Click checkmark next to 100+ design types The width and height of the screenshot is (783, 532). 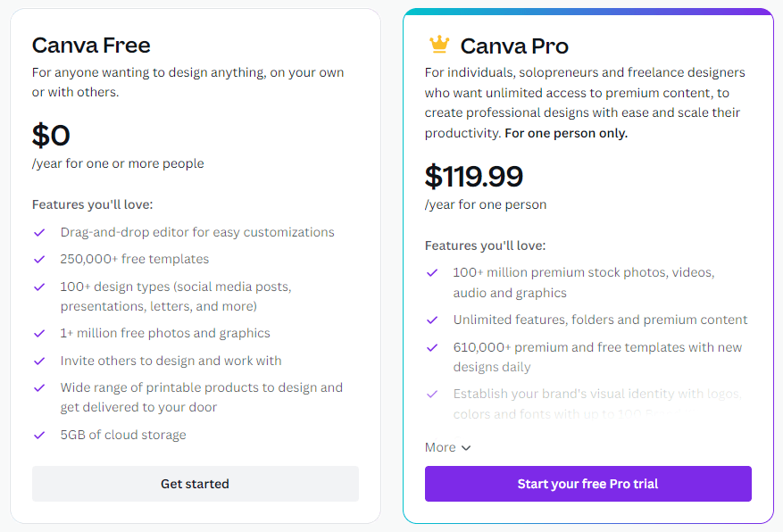click(x=39, y=287)
